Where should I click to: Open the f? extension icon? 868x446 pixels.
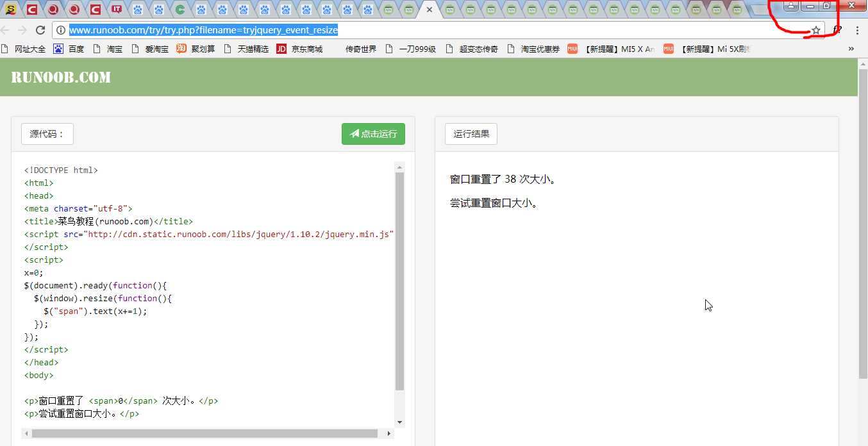point(837,30)
